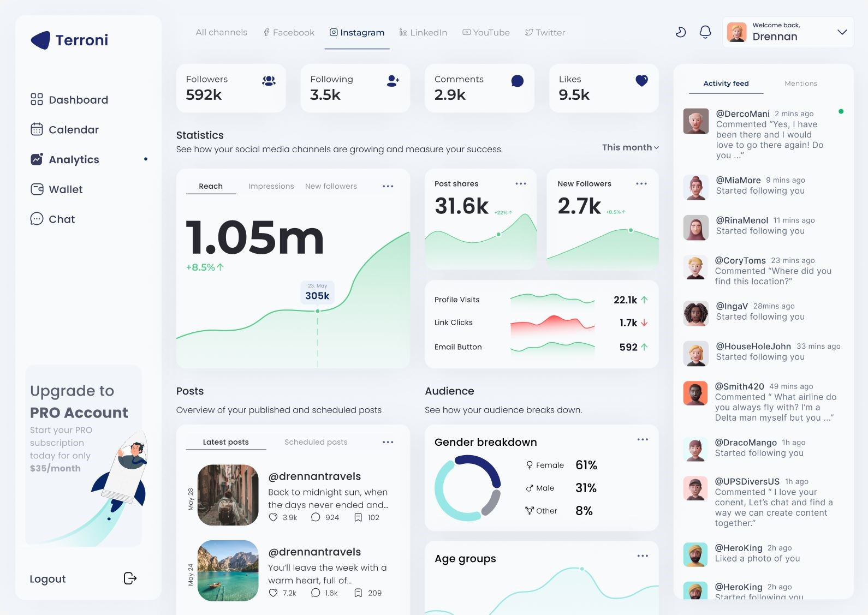Image resolution: width=868 pixels, height=615 pixels.
Task: Open the May 24 lake post thumbnail
Action: pyautogui.click(x=228, y=571)
